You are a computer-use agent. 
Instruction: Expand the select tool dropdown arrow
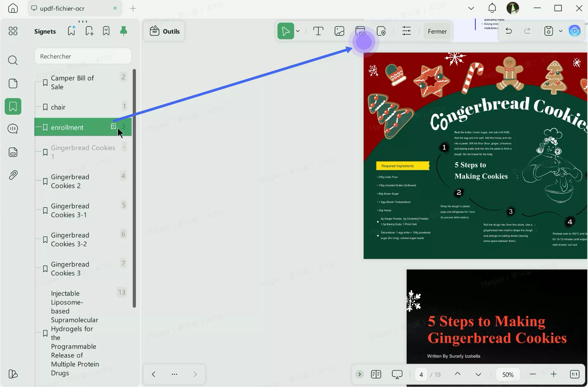298,31
